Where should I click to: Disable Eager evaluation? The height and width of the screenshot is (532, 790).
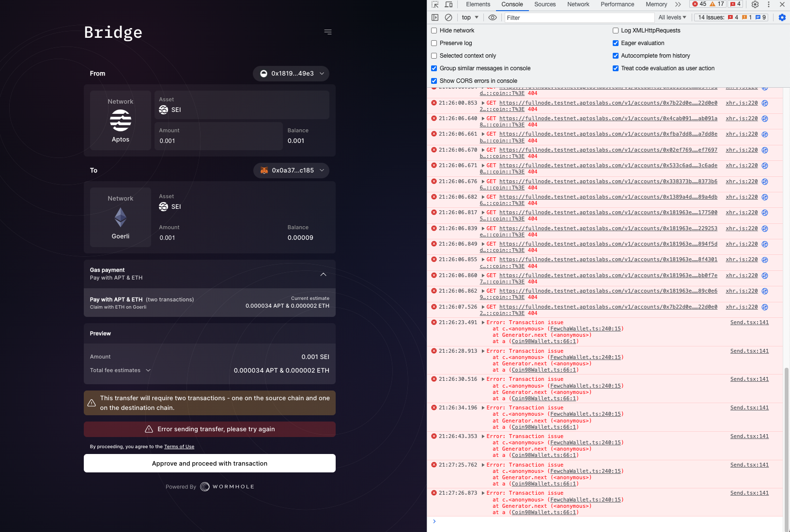pyautogui.click(x=615, y=43)
